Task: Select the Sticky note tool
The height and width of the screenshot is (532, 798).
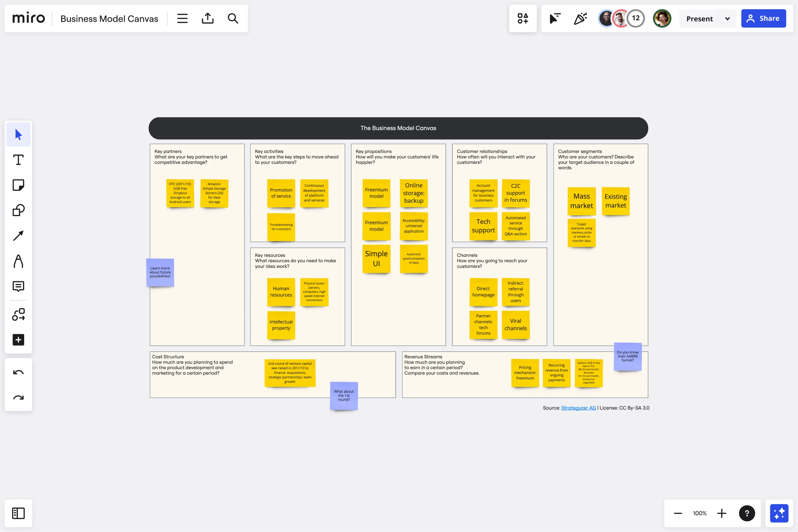Action: coord(18,185)
